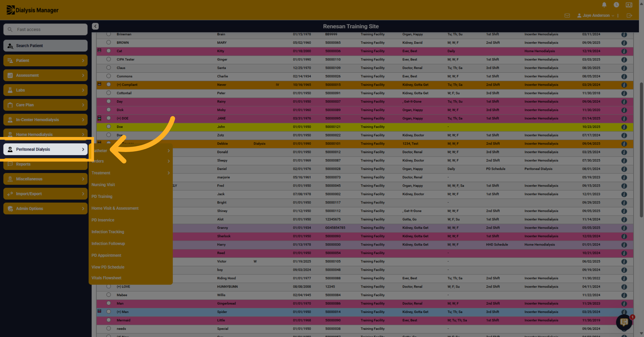Expand the In-Center Hemodialysis menu
The image size is (644, 337).
pyautogui.click(x=45, y=120)
